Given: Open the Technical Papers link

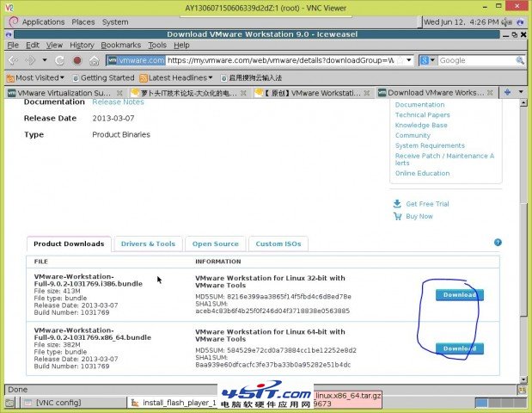Looking at the screenshot, I should point(422,114).
